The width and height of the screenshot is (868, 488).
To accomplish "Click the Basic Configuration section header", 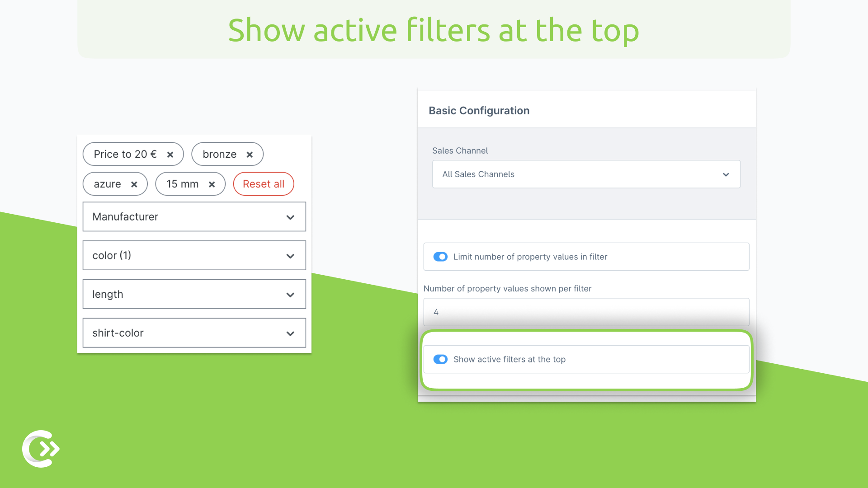I will (479, 110).
